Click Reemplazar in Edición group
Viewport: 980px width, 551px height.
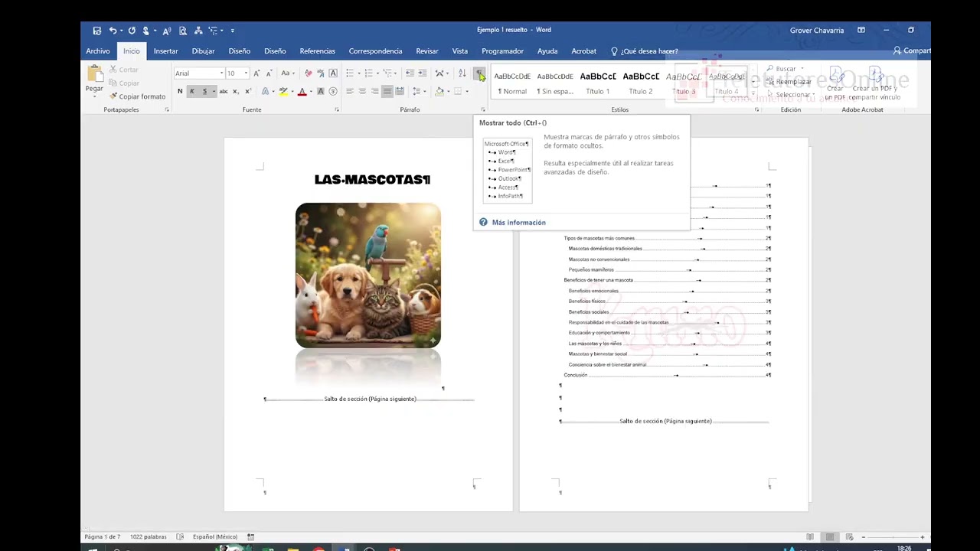pyautogui.click(x=789, y=82)
